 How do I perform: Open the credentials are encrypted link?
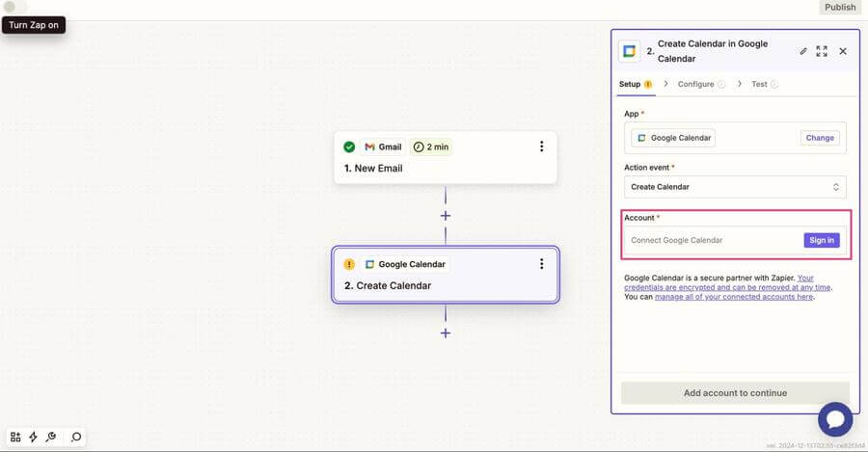(x=727, y=287)
